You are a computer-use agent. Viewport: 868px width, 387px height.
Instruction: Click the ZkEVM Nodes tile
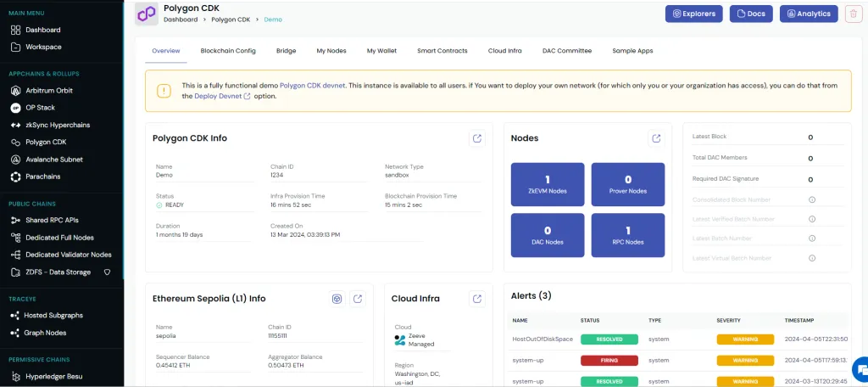coord(548,185)
